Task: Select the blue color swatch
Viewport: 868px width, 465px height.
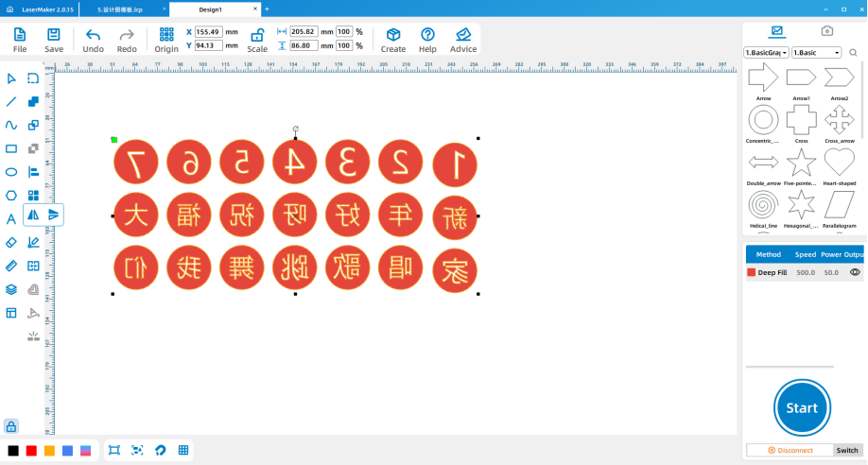Action: (x=67, y=451)
